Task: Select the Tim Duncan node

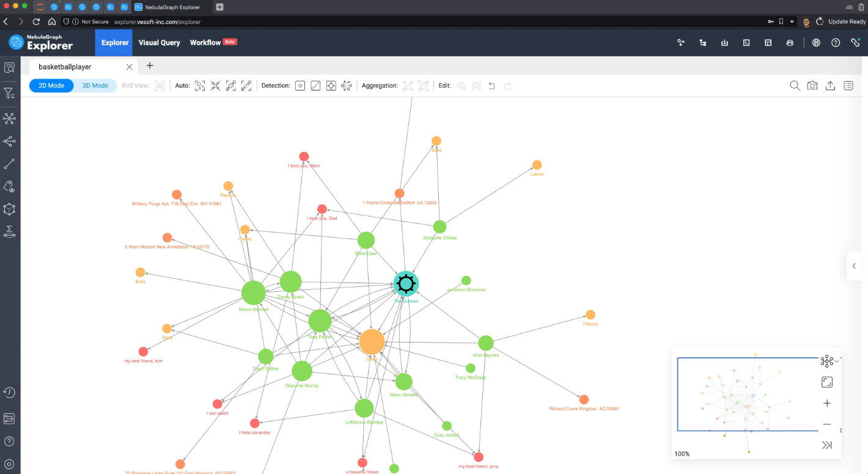Action: click(x=405, y=284)
